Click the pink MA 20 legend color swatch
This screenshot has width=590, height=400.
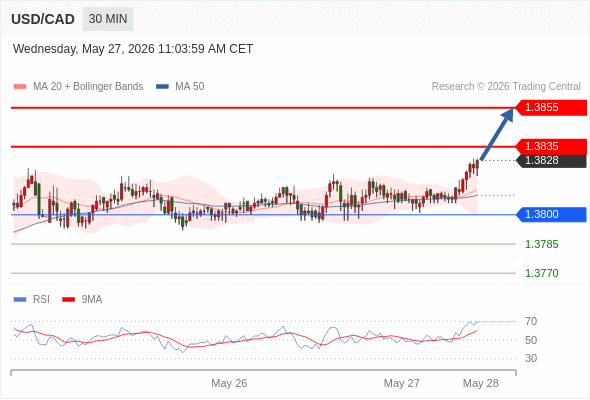(20, 87)
